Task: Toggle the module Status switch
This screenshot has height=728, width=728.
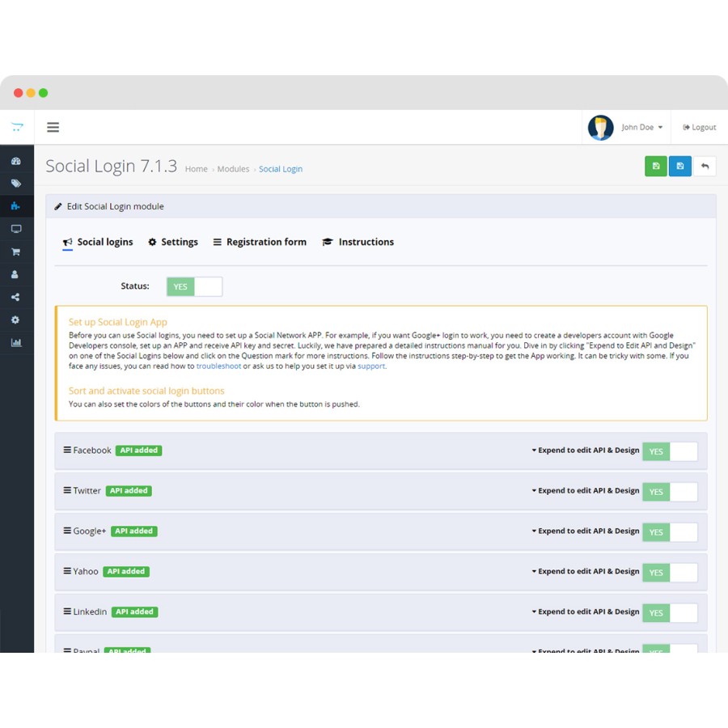Action: pyautogui.click(x=194, y=286)
